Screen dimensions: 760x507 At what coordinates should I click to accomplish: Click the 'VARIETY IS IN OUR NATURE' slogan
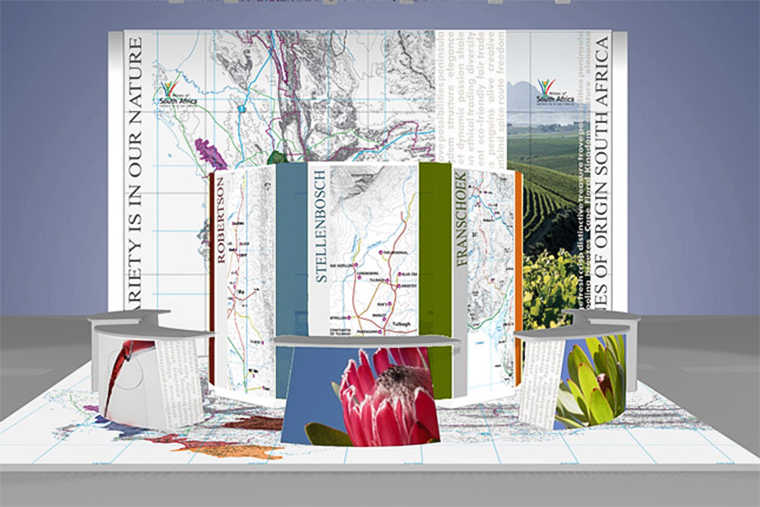[133, 174]
